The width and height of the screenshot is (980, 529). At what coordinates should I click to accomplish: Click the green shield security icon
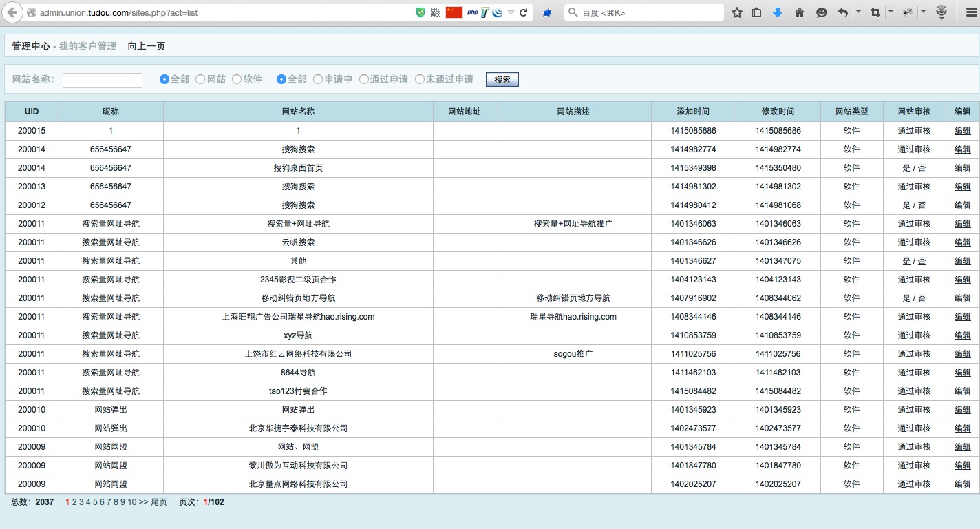coord(420,12)
